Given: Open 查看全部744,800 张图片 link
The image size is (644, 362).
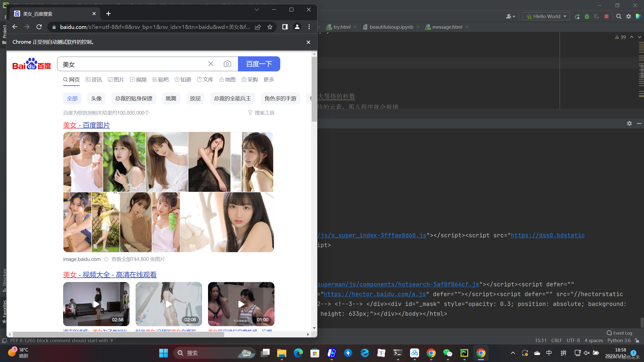Looking at the screenshot, I should coord(138,259).
